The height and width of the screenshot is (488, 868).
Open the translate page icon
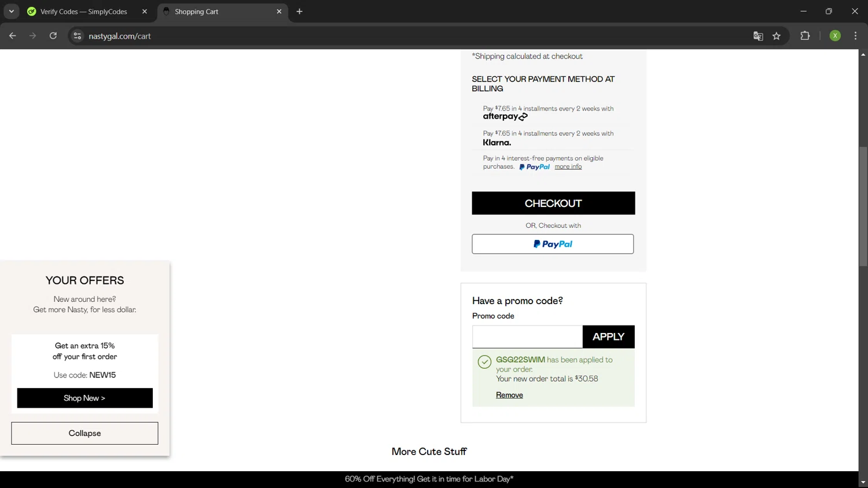[x=758, y=36]
